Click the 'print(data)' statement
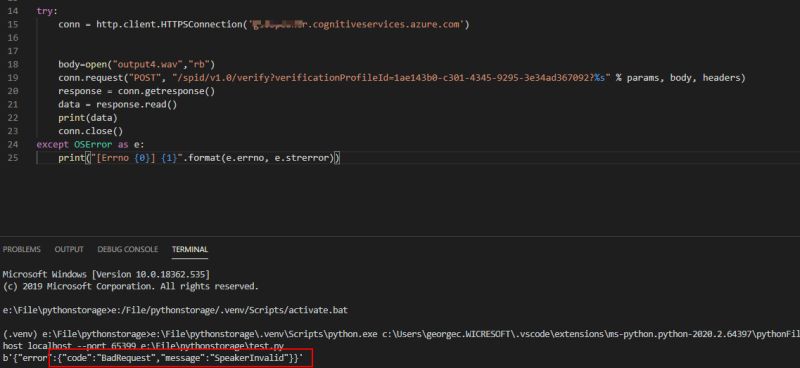This screenshot has height=368, width=800. click(x=88, y=118)
